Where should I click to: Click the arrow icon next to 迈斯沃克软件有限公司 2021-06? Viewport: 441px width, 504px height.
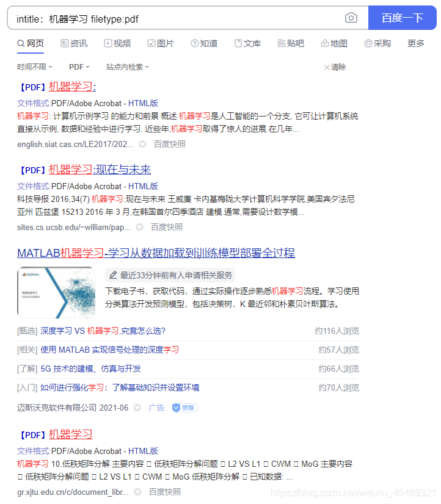coord(137,408)
